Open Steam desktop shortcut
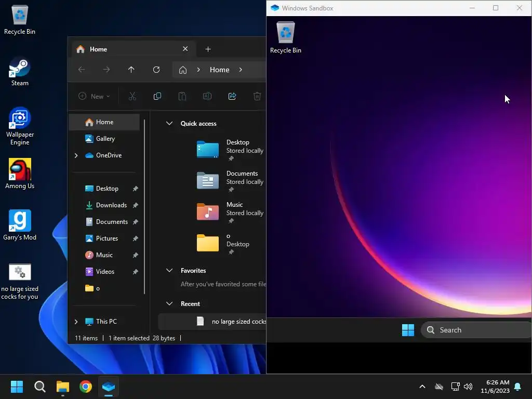Screen dimensions: 532x399 click(x=20, y=72)
